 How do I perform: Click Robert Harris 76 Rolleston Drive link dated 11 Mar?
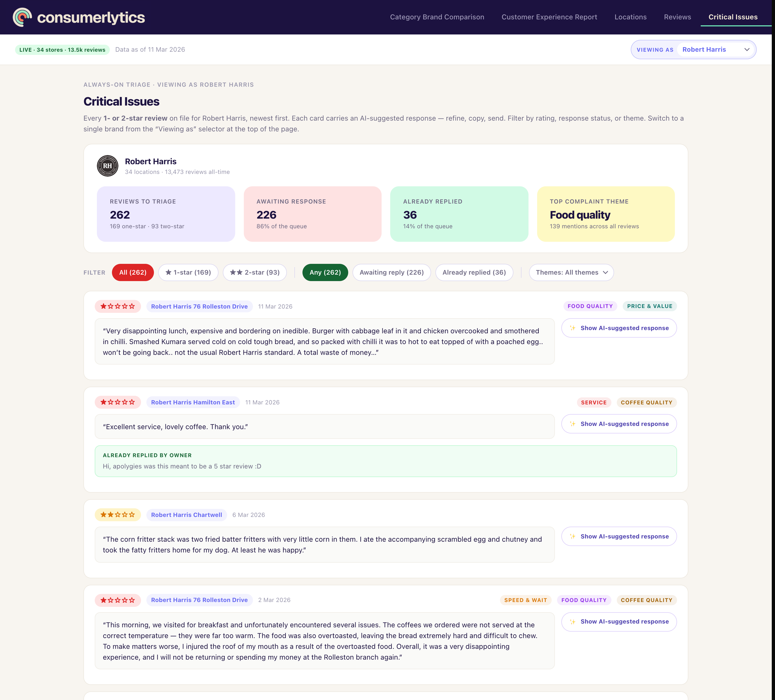(x=199, y=307)
